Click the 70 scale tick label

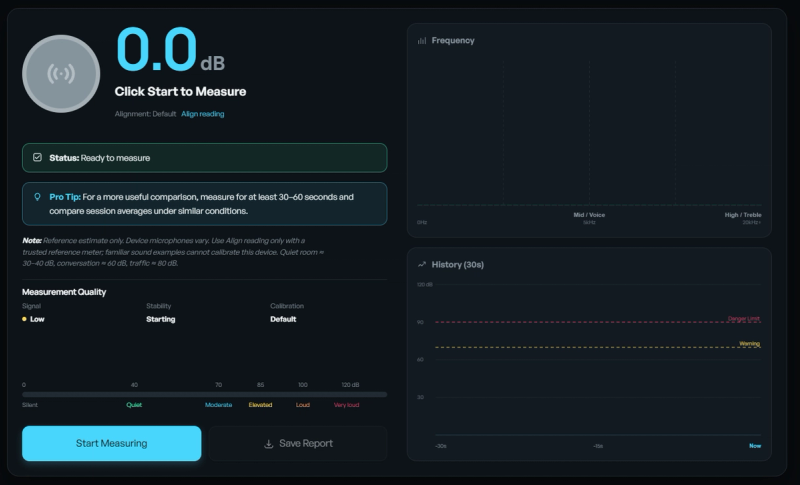218,385
